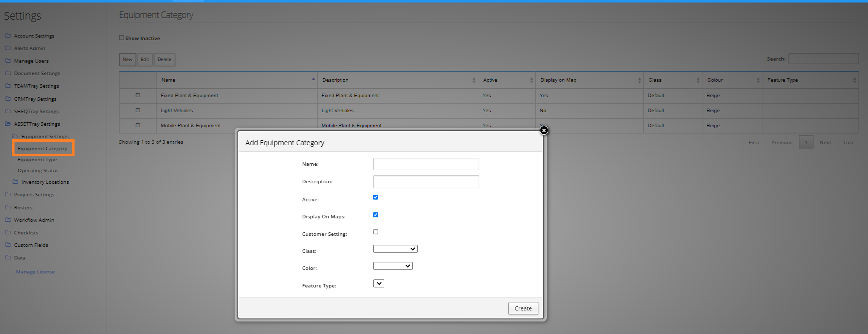Screen dimensions: 868x334
Task: Focus the Name input field
Action: 426,164
